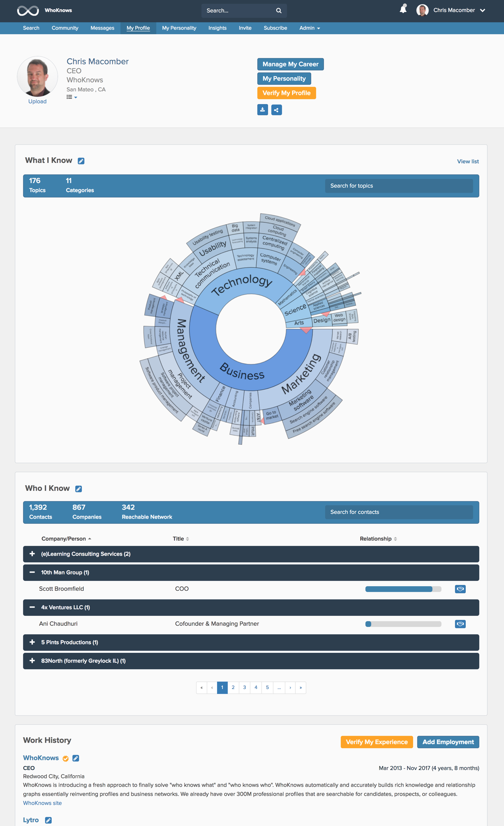Click the header avatar of Chris Macomber

pos(422,10)
